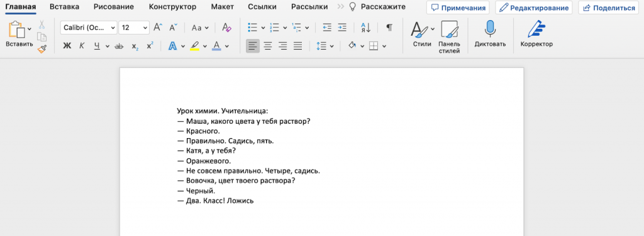
Task: Click the Расскажите search field
Action: pyautogui.click(x=377, y=7)
